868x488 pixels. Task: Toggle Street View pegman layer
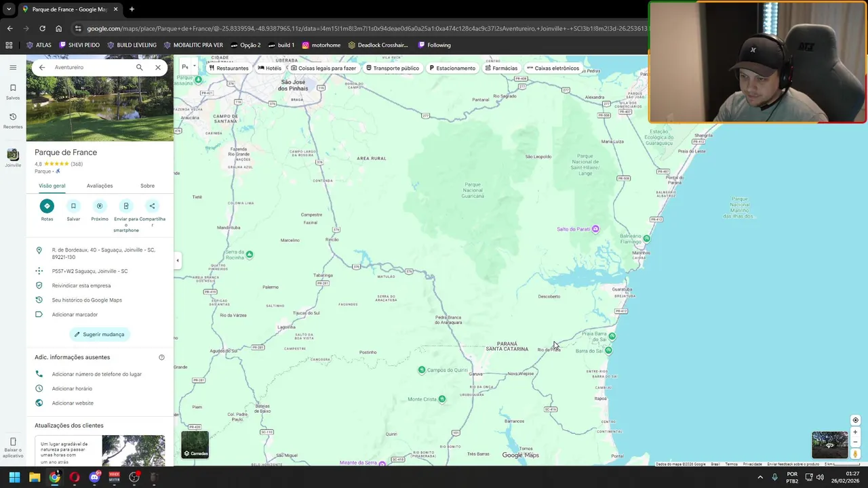[x=855, y=454]
